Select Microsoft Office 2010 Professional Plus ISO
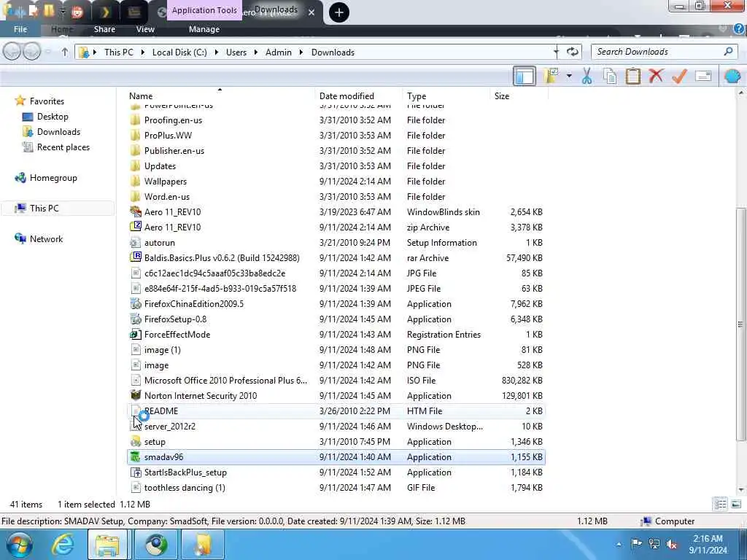747x560 pixels. [x=336, y=381]
